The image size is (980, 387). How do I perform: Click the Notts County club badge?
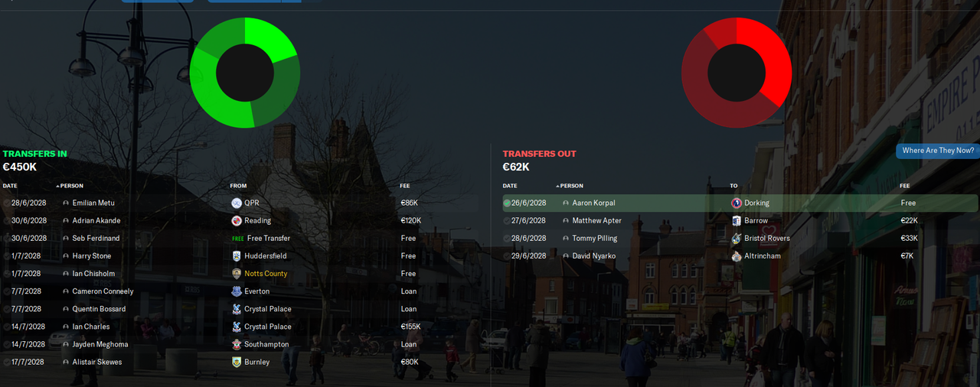tap(237, 274)
